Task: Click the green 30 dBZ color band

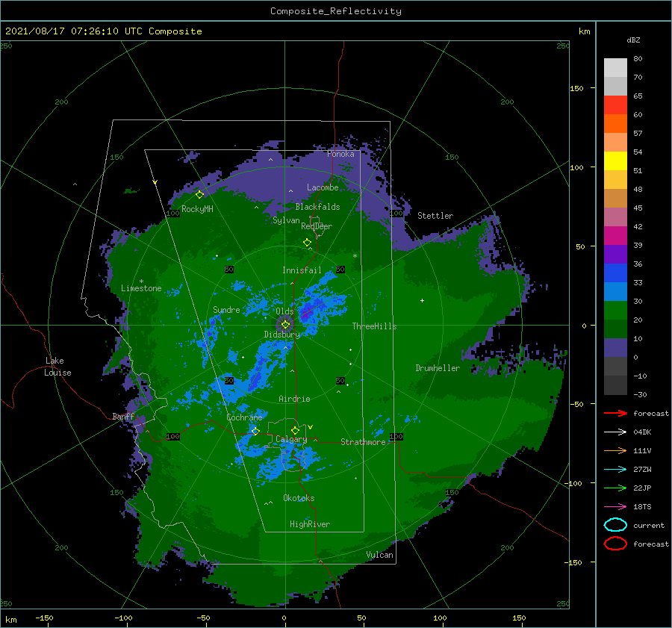Action: (x=615, y=311)
